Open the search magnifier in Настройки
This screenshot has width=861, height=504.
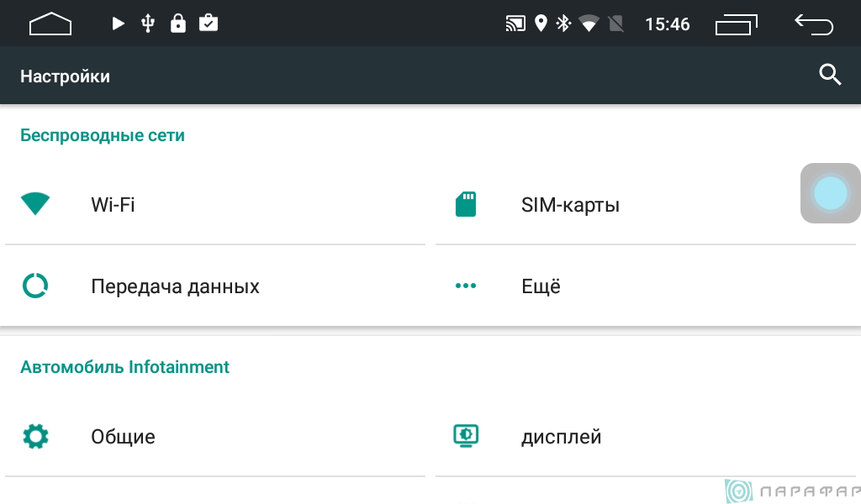830,75
